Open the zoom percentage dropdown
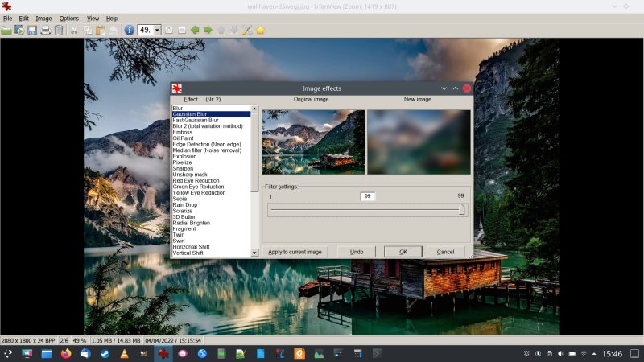644x362 pixels. (x=157, y=30)
